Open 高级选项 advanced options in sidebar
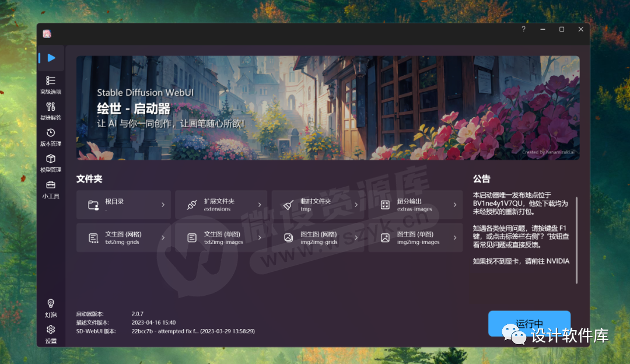 pyautogui.click(x=51, y=85)
